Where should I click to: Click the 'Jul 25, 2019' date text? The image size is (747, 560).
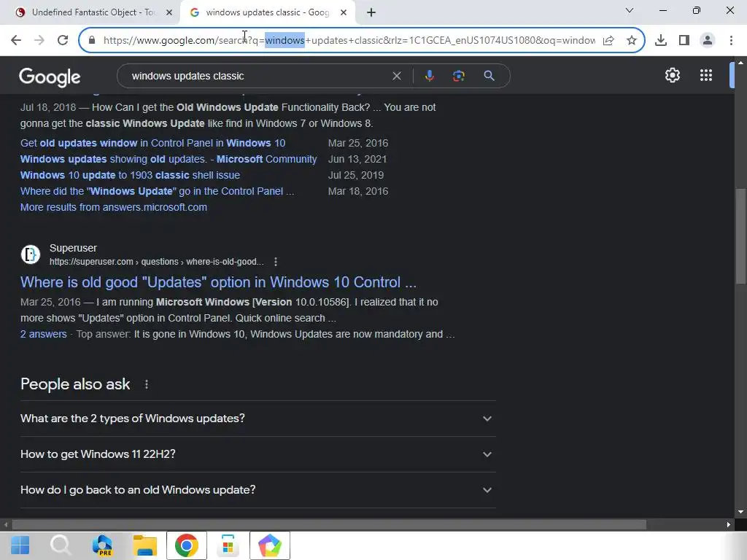(356, 175)
